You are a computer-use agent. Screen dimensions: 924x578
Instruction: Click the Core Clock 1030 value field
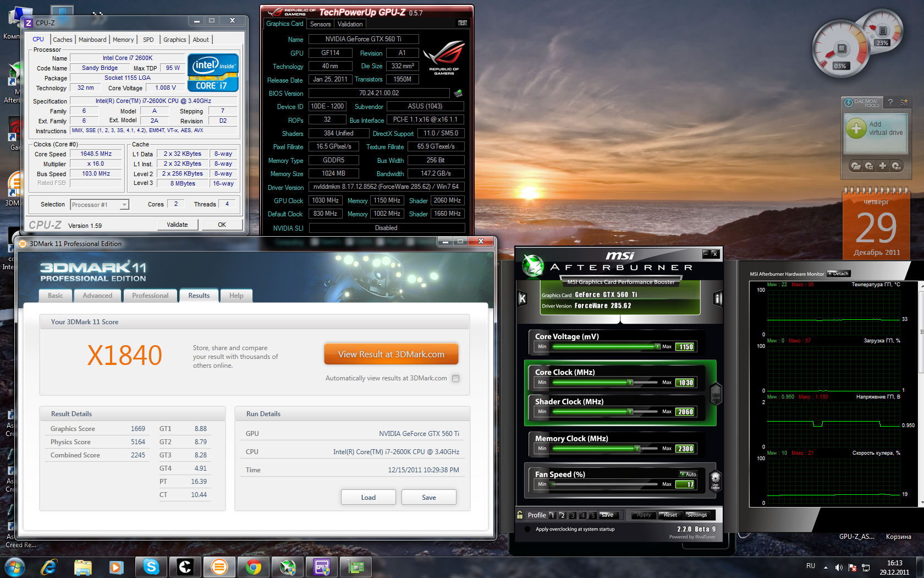click(685, 383)
